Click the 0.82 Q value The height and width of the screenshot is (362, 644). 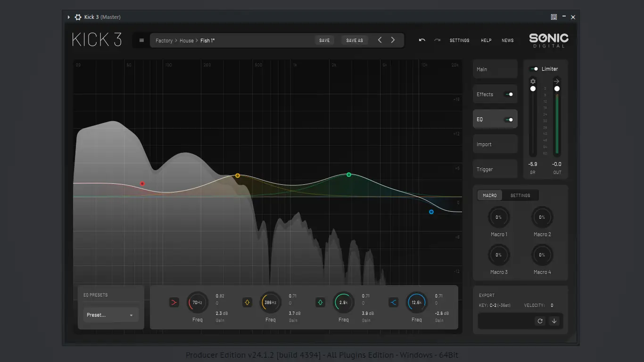(220, 296)
